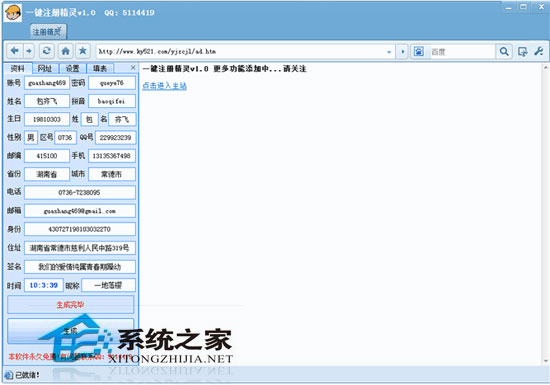Click the 邮编 field 415100
This screenshot has width=550, height=385.
[47, 156]
